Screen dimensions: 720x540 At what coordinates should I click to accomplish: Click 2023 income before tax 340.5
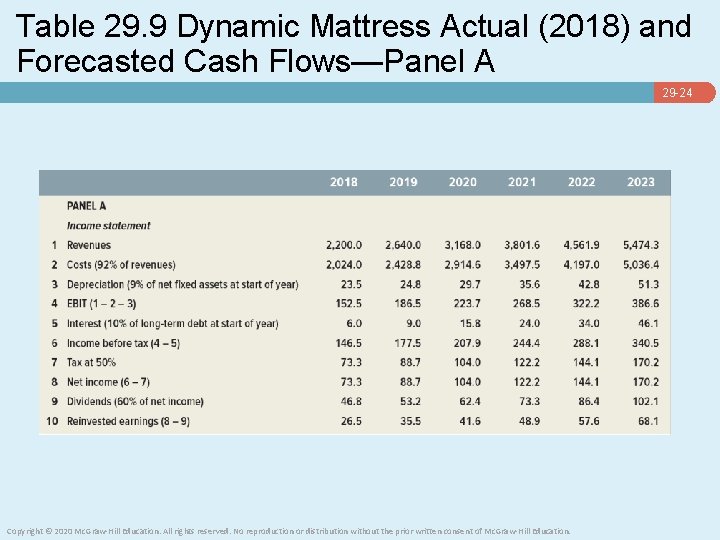[646, 343]
